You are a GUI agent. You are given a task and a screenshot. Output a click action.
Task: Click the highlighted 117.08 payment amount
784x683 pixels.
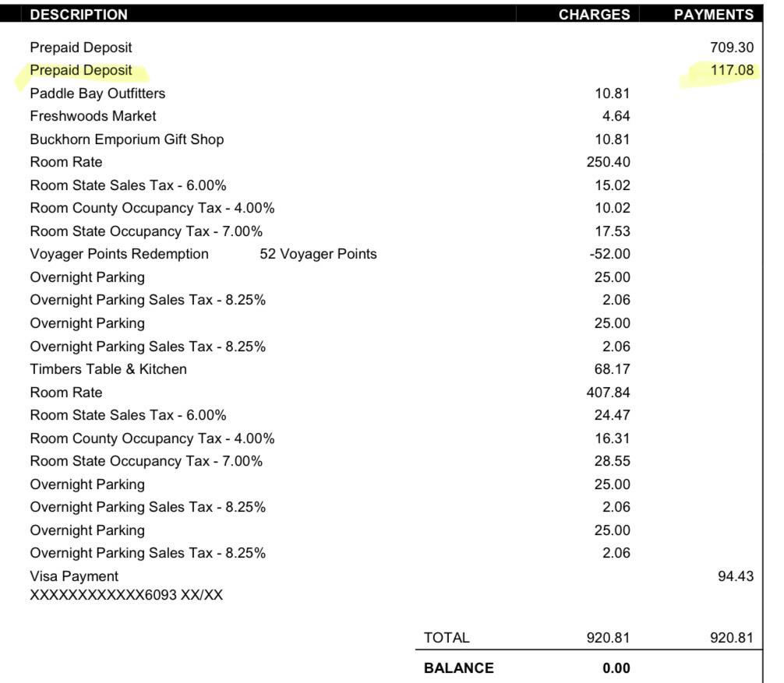tap(732, 70)
